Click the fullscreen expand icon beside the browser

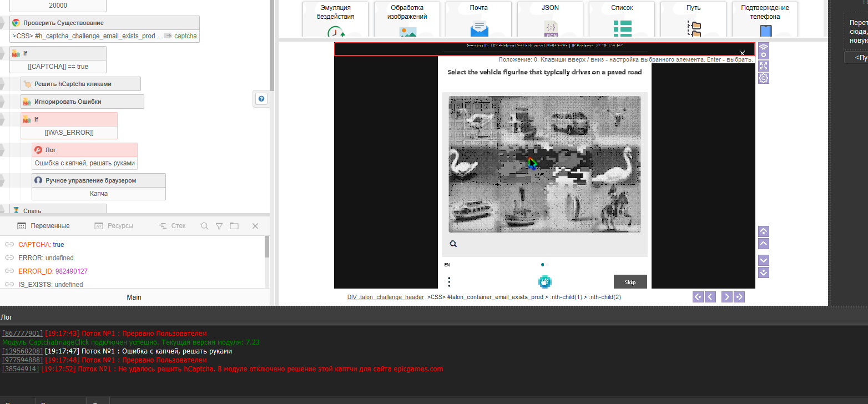(x=764, y=65)
